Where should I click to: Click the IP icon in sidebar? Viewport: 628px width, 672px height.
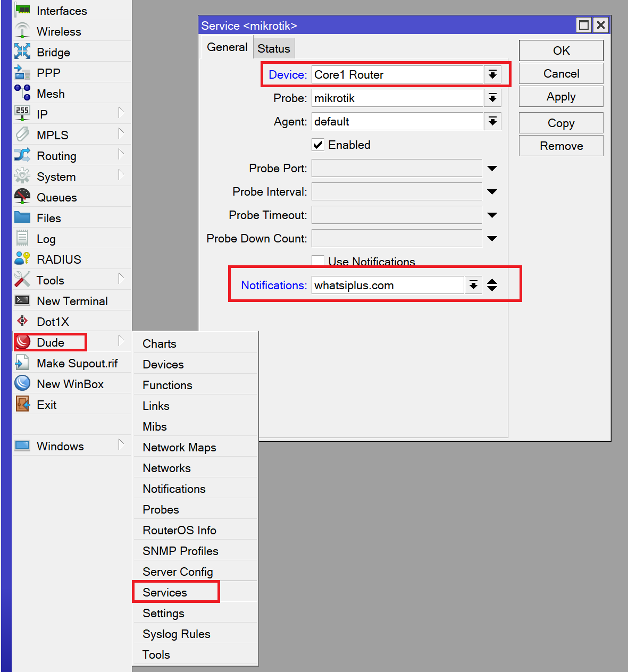tap(22, 114)
